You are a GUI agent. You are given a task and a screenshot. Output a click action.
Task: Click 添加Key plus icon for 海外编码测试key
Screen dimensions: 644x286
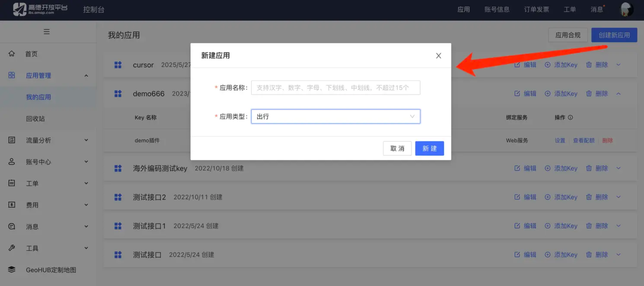(x=548, y=168)
